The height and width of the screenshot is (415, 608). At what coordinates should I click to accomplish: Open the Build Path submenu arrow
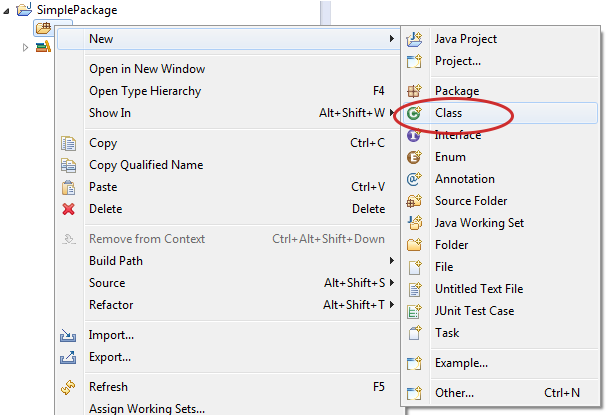pos(392,261)
